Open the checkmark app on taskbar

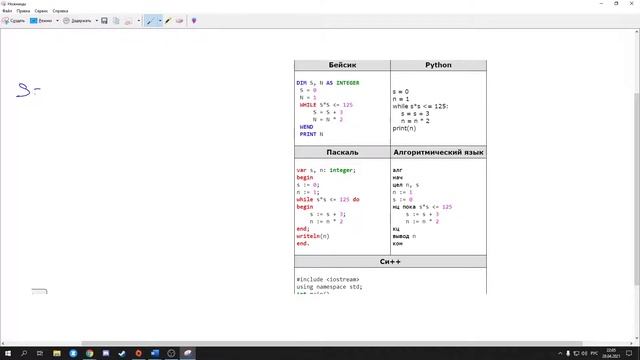[122, 353]
